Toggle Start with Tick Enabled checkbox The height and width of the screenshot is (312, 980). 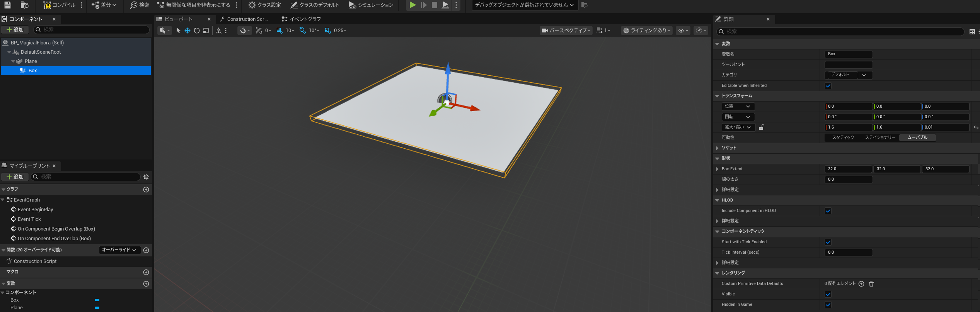(x=828, y=242)
